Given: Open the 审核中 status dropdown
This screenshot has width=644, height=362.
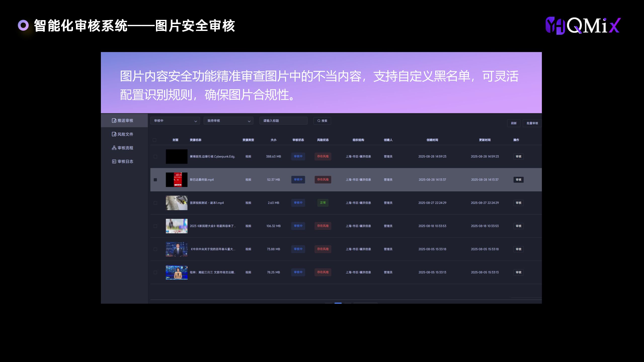Looking at the screenshot, I should pos(175,121).
